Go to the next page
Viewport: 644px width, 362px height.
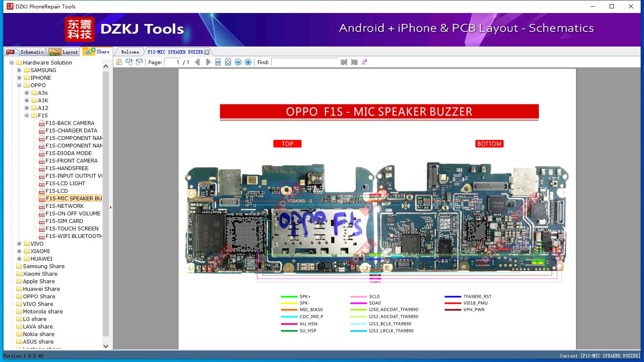(x=208, y=62)
